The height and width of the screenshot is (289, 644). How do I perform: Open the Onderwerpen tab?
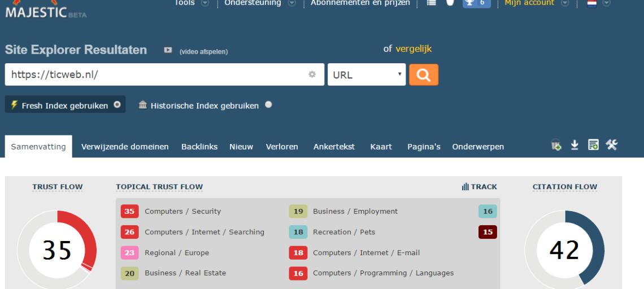pyautogui.click(x=478, y=147)
